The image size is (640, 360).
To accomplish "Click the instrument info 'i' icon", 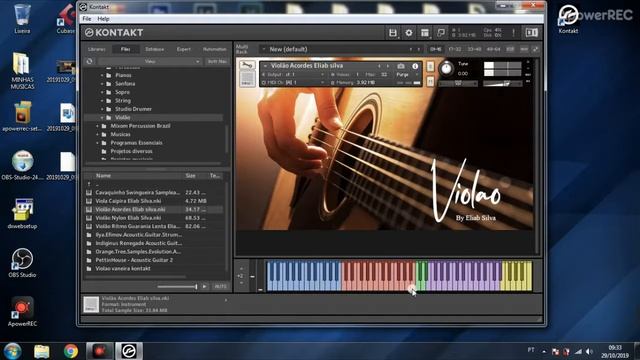I will pos(415,66).
